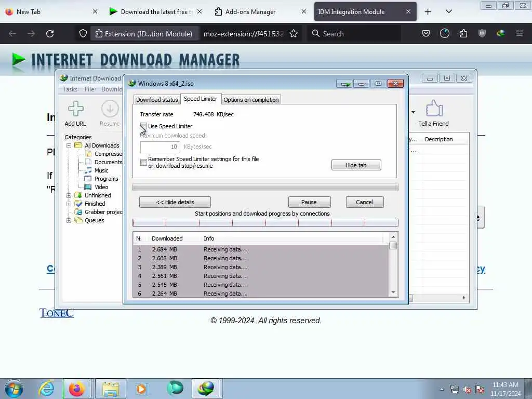Show hidden tray icons arrow
The image size is (532, 399).
pos(442,390)
